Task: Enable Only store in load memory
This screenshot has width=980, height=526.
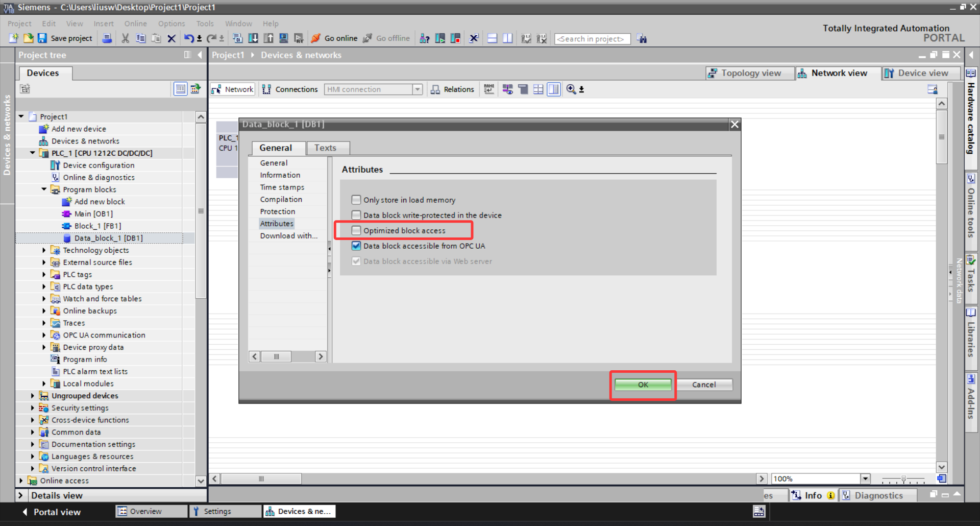Action: coord(356,200)
